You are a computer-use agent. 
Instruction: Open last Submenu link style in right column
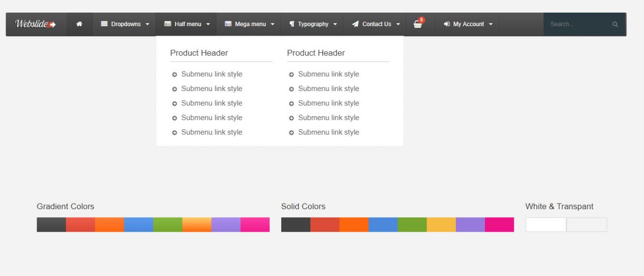329,132
